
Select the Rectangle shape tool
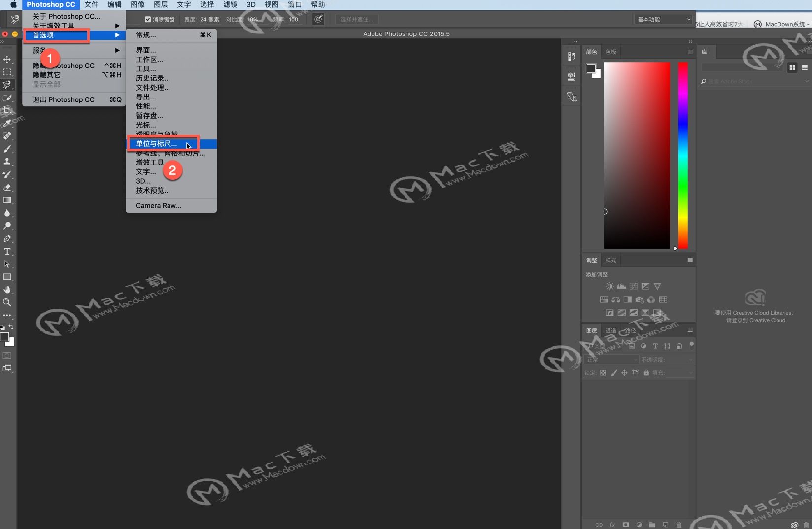7,277
